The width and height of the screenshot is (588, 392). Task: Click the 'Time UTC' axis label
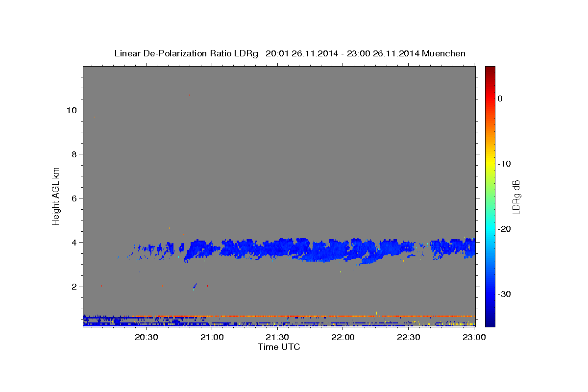pyautogui.click(x=279, y=347)
